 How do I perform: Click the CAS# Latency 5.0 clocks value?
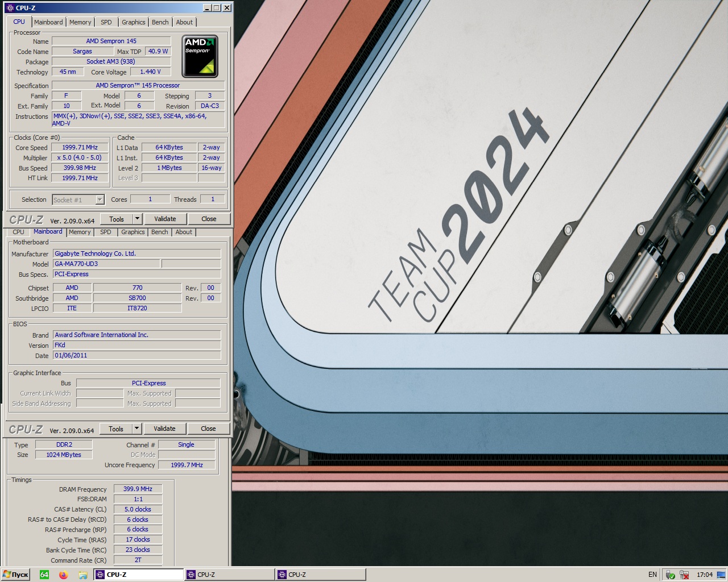tap(138, 509)
